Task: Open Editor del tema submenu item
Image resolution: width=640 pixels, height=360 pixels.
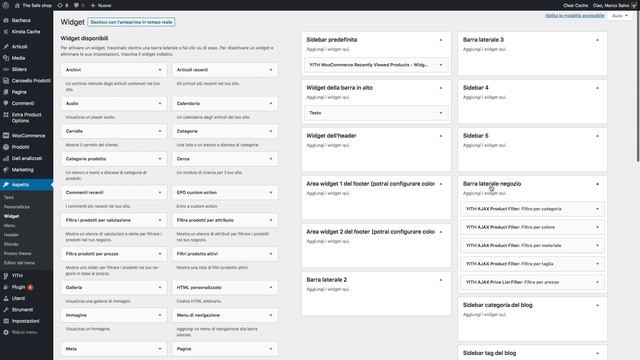Action: point(19,263)
